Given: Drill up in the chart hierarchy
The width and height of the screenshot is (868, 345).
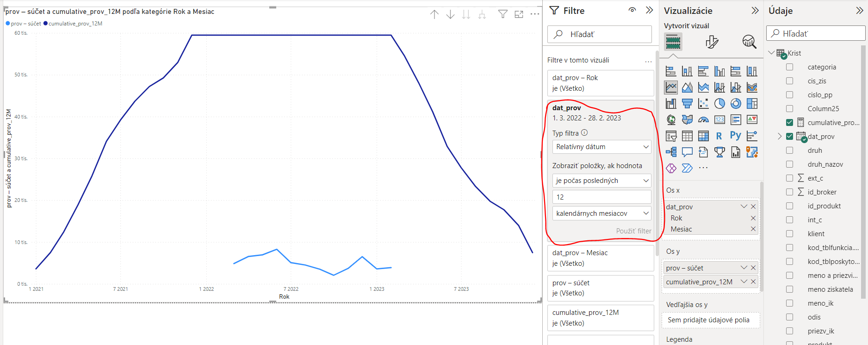Looking at the screenshot, I should 434,14.
